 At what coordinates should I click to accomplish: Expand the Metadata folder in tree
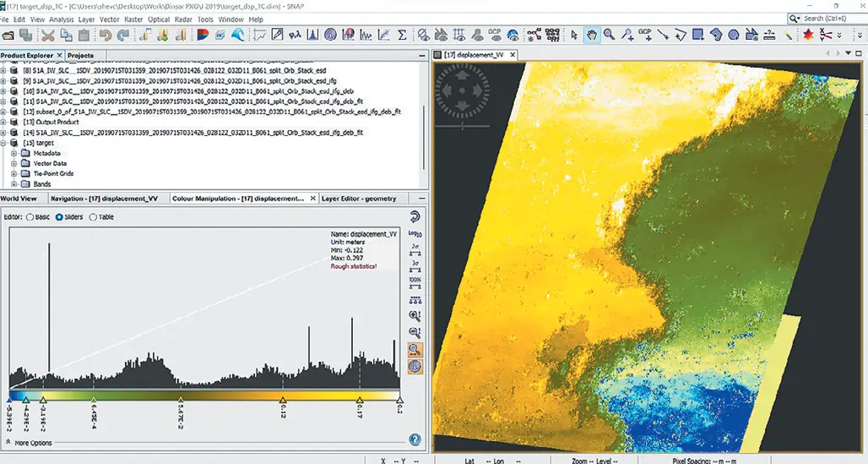pos(14,153)
